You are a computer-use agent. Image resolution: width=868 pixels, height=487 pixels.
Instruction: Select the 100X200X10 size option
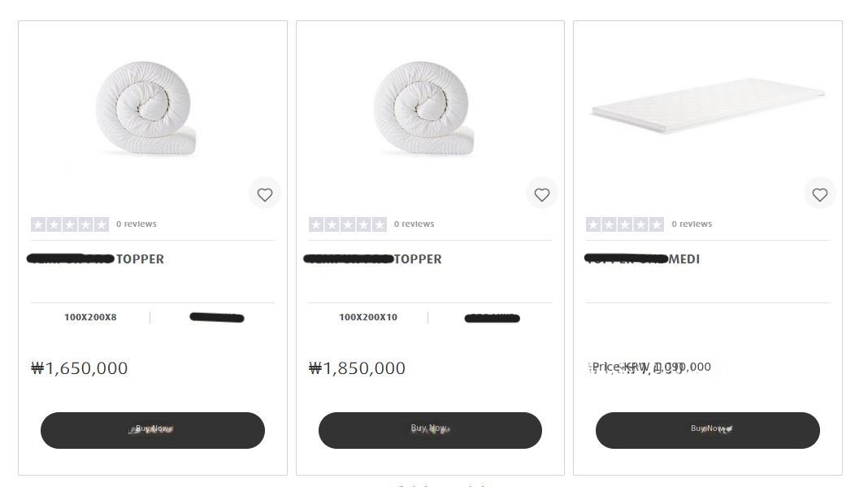click(x=368, y=317)
